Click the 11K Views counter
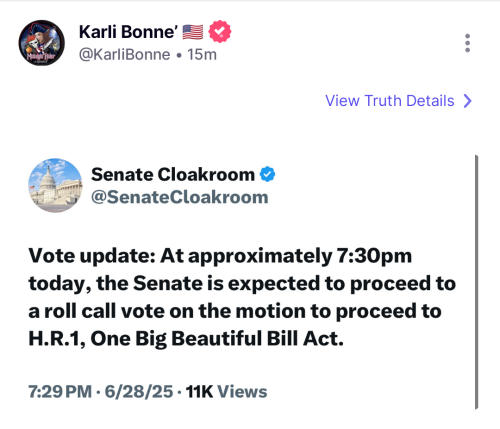The height and width of the screenshot is (429, 500). pos(226,391)
